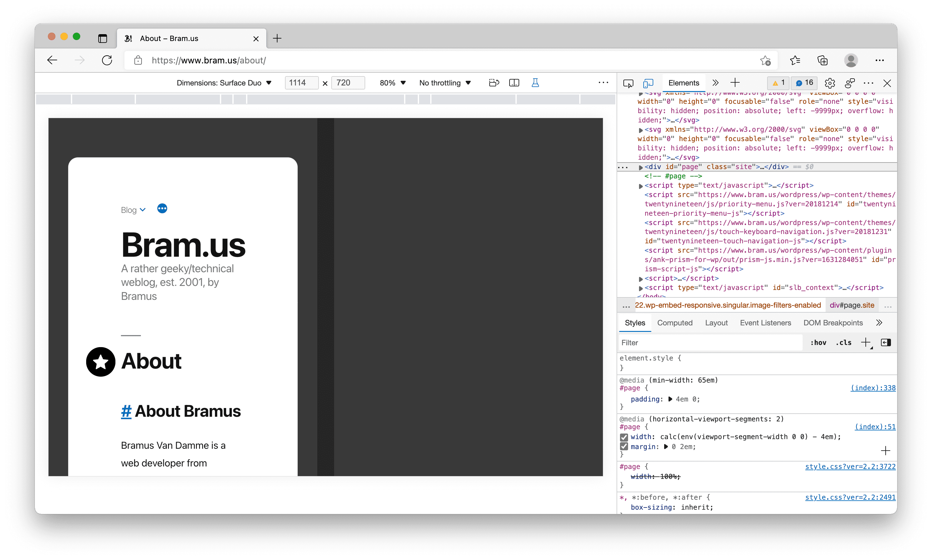Uncheck the width calc declaration checkbox
The height and width of the screenshot is (560, 932).
click(624, 437)
